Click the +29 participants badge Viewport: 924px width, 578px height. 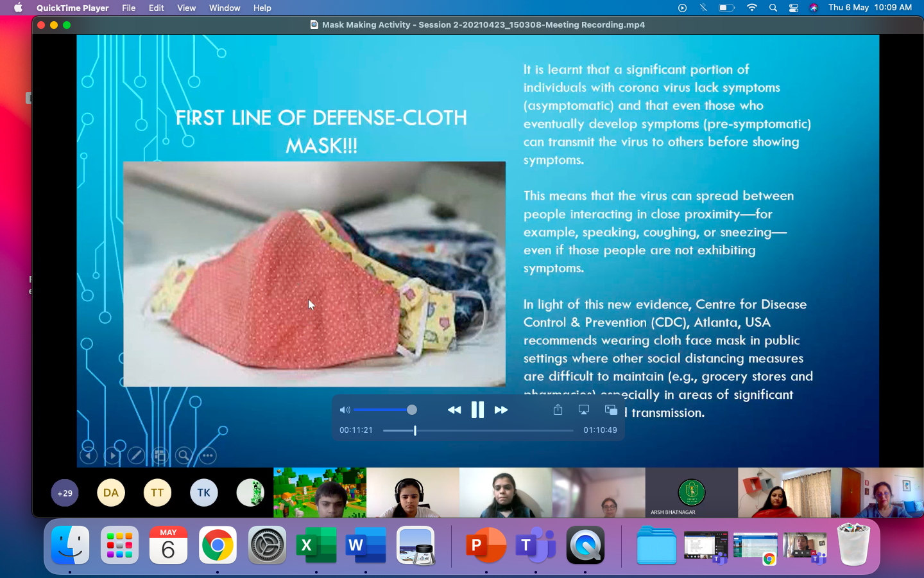65,493
